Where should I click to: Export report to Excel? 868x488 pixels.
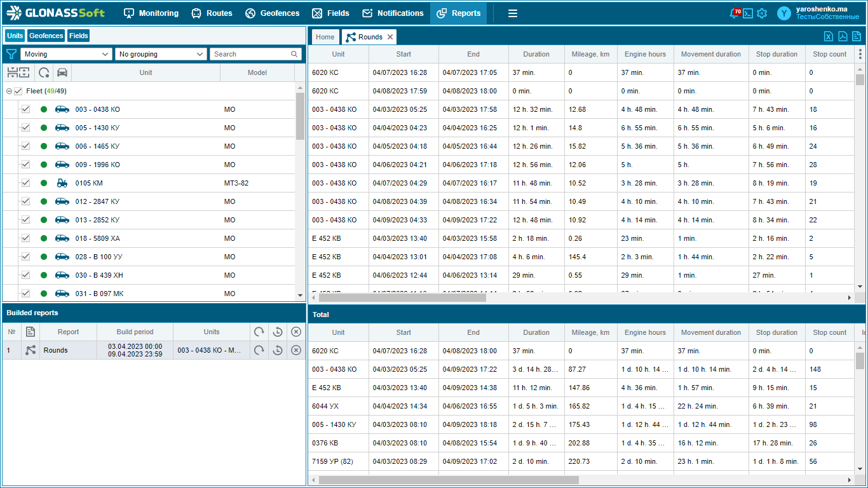click(x=829, y=36)
